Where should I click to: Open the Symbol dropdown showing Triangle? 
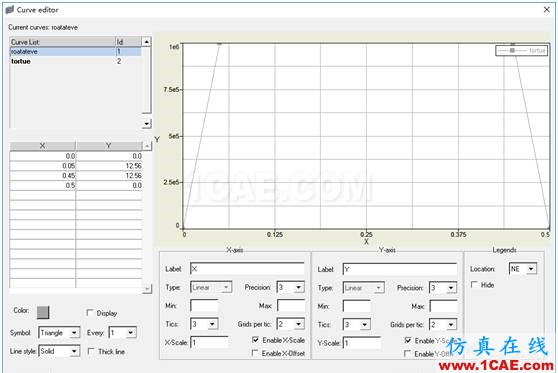(x=59, y=333)
